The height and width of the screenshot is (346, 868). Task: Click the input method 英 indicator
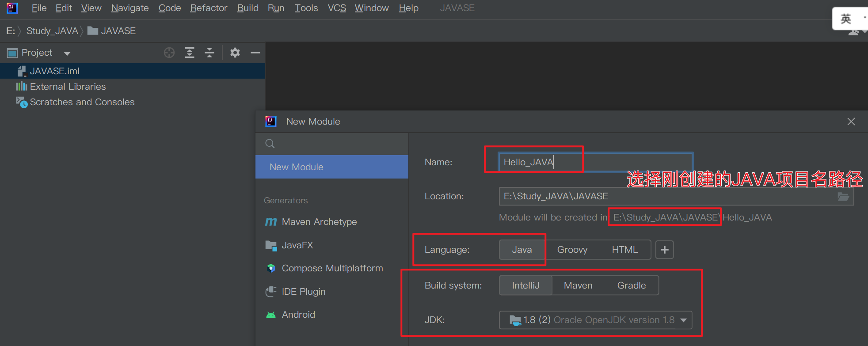tap(845, 19)
